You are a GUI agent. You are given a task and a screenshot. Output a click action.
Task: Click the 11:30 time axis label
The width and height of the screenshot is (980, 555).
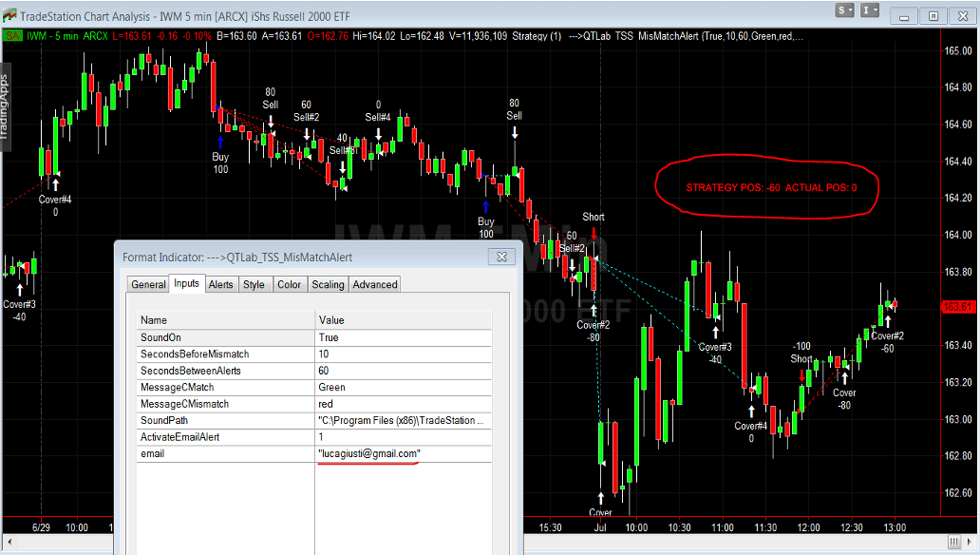[765, 527]
